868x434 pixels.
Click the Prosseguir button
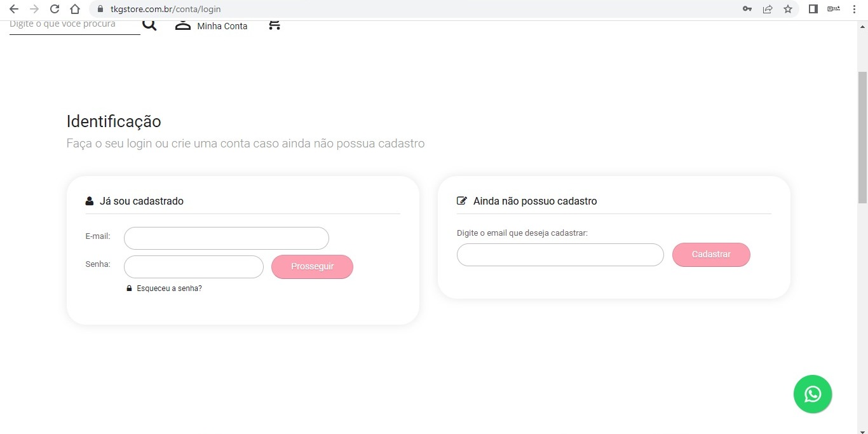(312, 267)
